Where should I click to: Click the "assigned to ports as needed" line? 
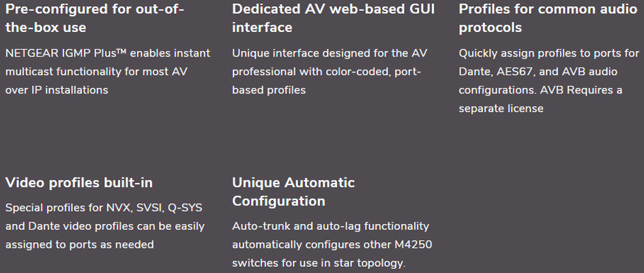point(79,244)
